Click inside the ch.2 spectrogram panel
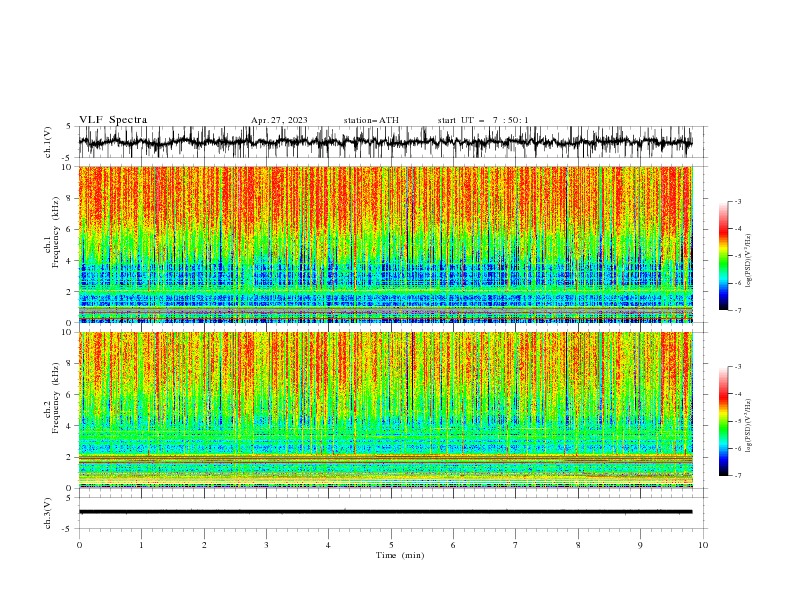Screen dimensions: 792x612 pos(385,410)
